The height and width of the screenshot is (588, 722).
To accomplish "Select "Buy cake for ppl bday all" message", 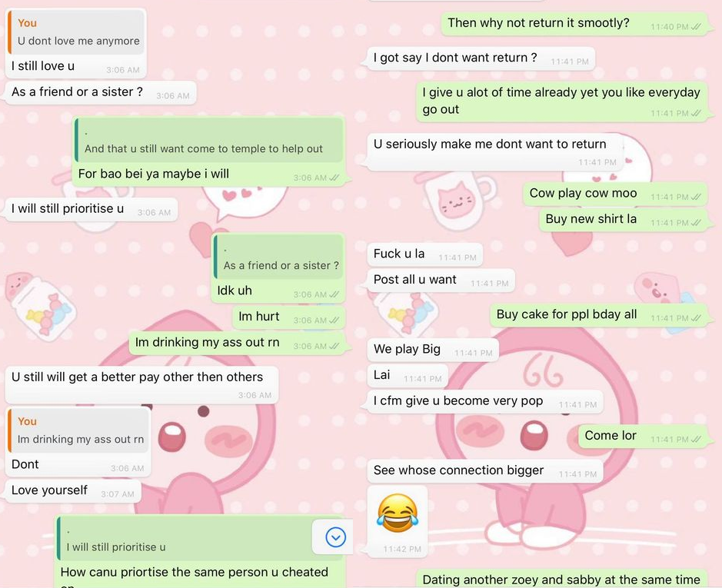I will [x=599, y=315].
